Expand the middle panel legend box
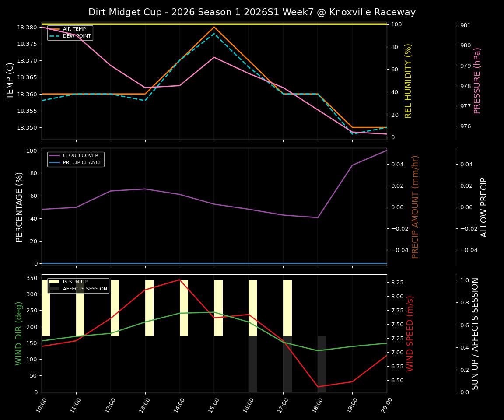This screenshot has width=504, height=420. tap(75, 158)
